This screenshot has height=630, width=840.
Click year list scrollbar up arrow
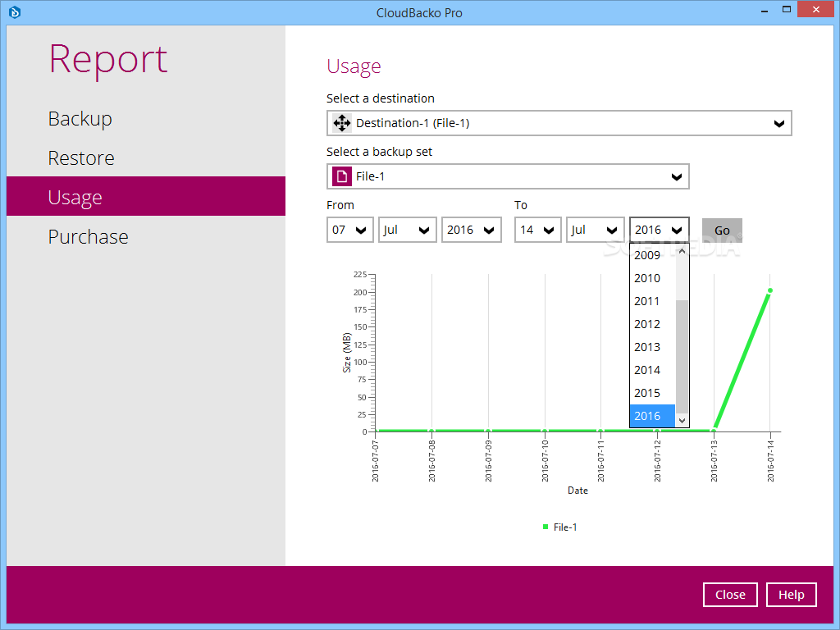click(x=682, y=251)
